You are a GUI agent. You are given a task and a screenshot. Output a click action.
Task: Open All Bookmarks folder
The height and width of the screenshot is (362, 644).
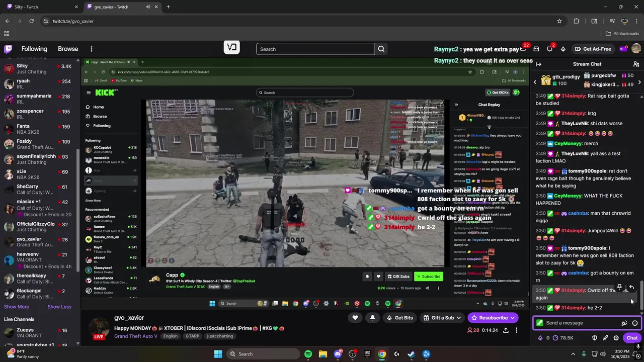622,34
